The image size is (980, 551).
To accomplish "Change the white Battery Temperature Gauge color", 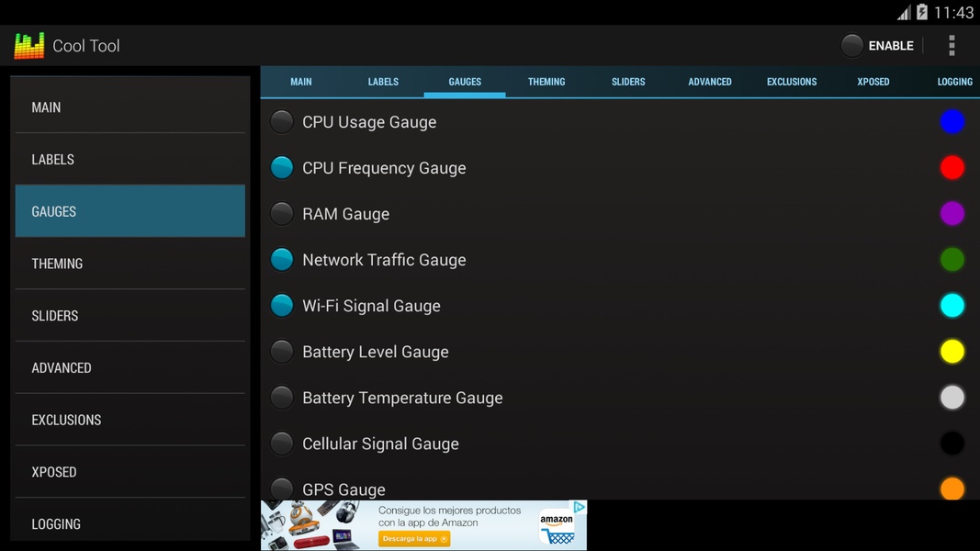I will pyautogui.click(x=952, y=398).
